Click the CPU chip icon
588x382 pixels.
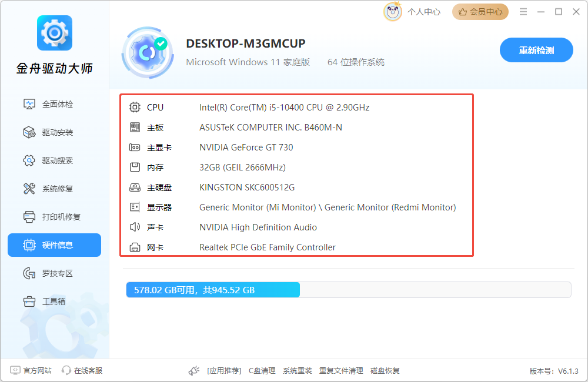tap(135, 107)
